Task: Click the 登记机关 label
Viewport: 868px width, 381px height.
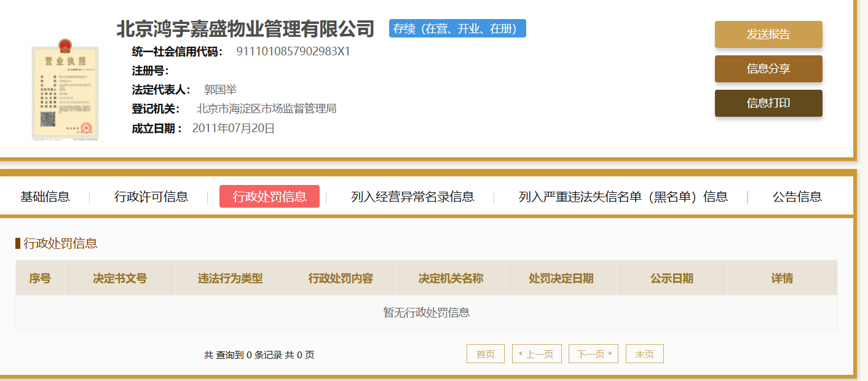Action: pos(156,109)
